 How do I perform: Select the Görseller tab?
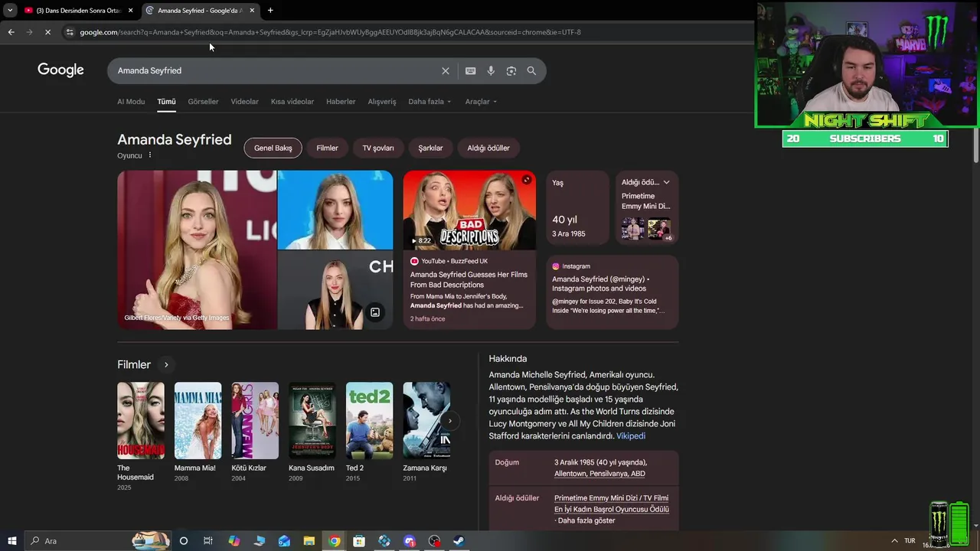click(203, 101)
